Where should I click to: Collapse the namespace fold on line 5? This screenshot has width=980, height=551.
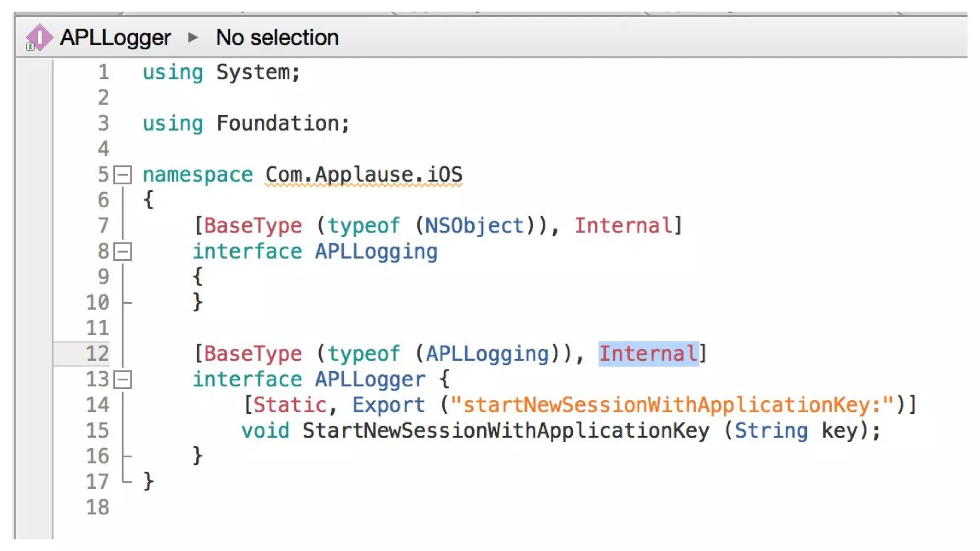122,175
